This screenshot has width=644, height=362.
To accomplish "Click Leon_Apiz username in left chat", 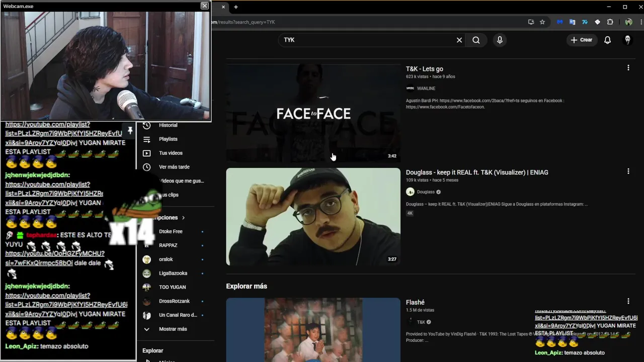I will 22,346.
